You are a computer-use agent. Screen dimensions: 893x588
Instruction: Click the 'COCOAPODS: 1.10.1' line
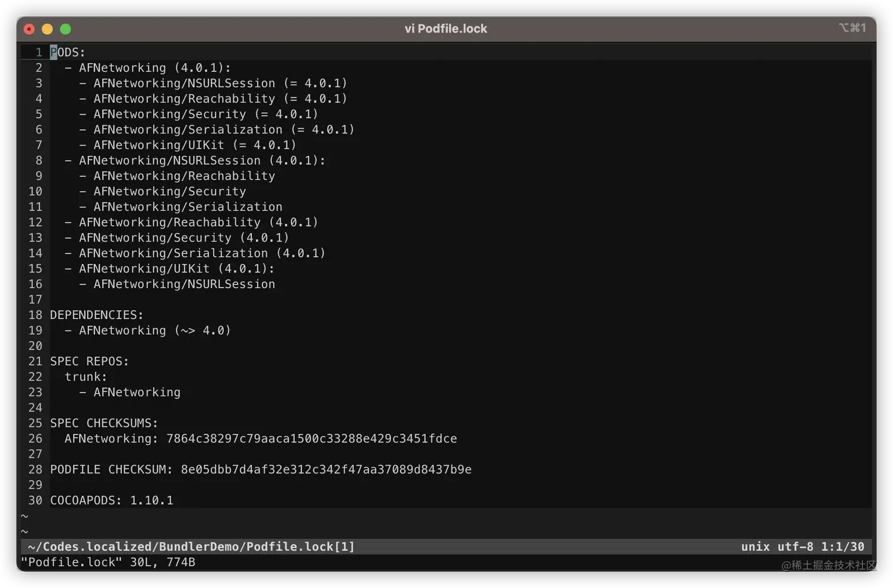(x=112, y=501)
